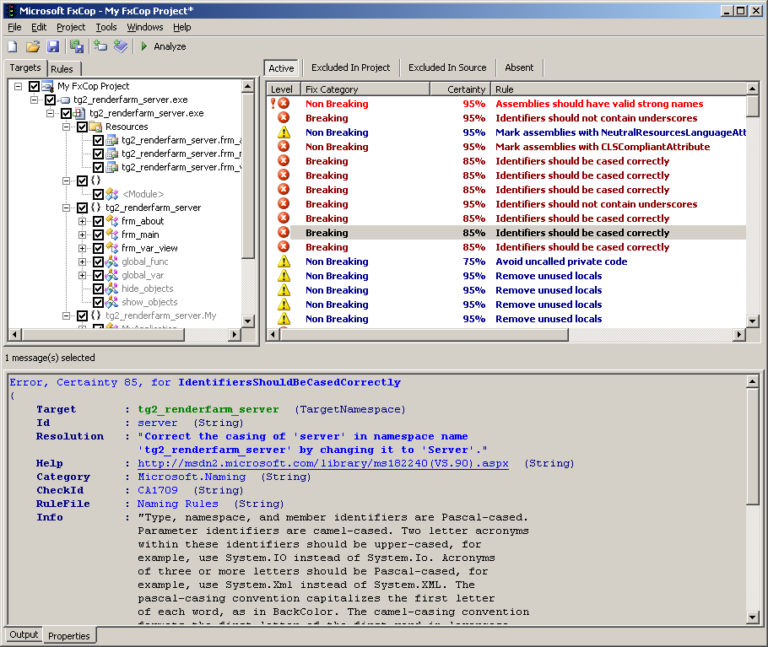Click targets tree vertical scrollbar thumb
Image resolution: width=768 pixels, height=647 pixels.
pos(248,175)
